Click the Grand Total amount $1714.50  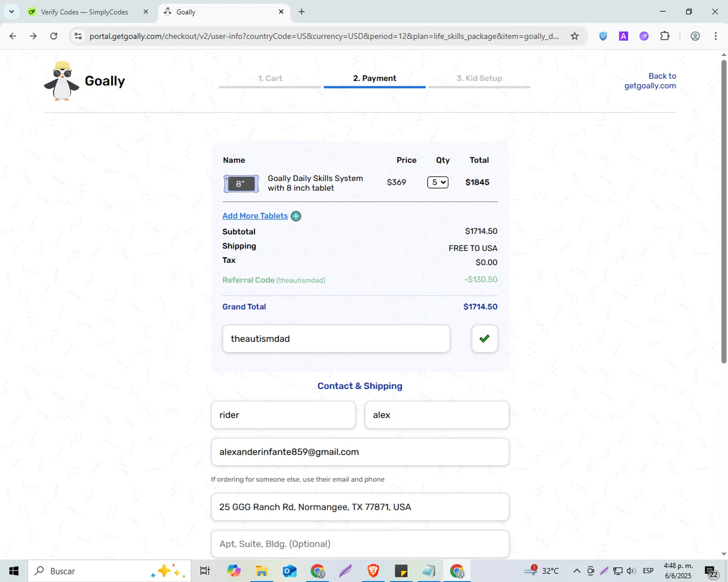click(480, 307)
